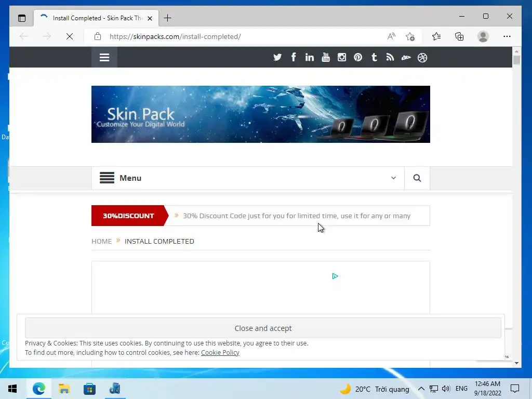Open the Tumblr social link
The image size is (532, 399).
(x=374, y=57)
